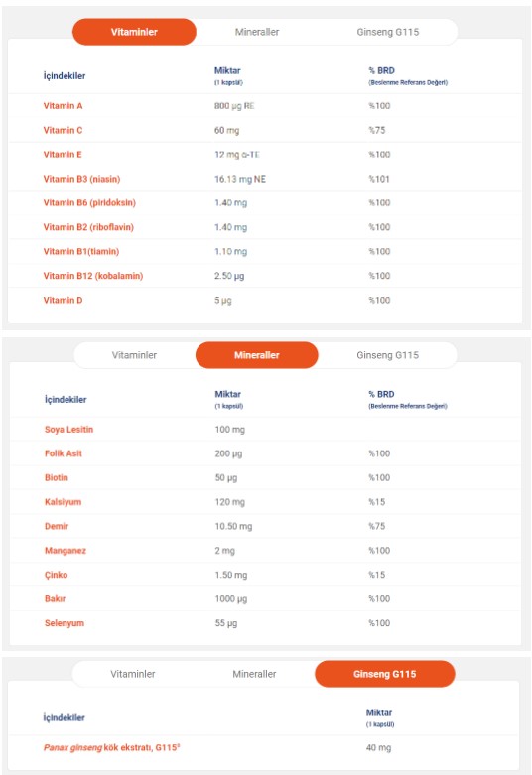Open Ginseng G115 tab in top panel

pos(388,32)
